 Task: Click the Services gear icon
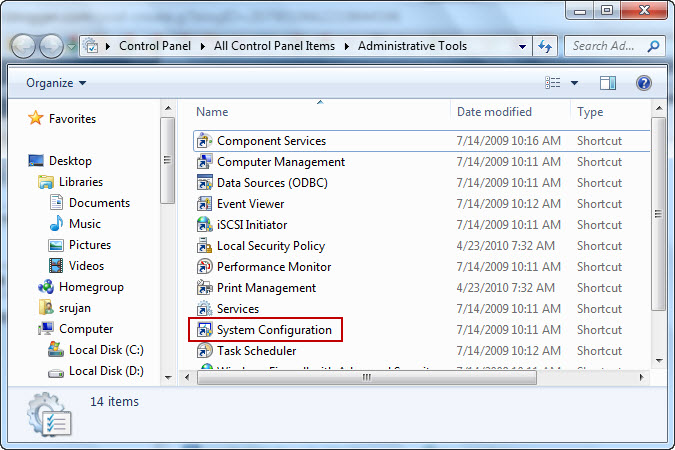point(204,308)
